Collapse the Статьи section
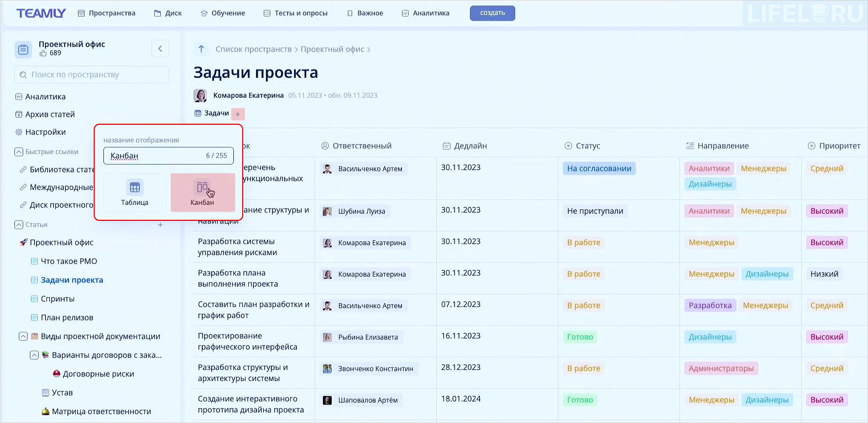 pos(19,225)
